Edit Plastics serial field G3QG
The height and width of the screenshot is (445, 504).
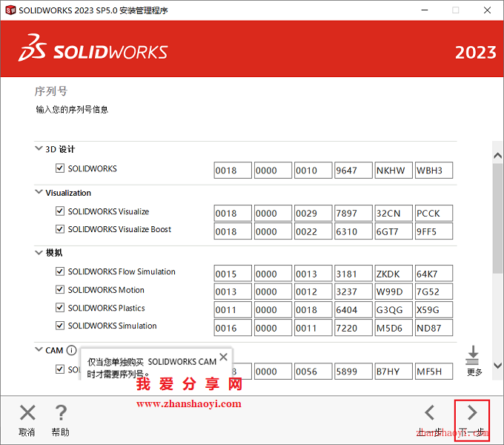click(x=394, y=309)
